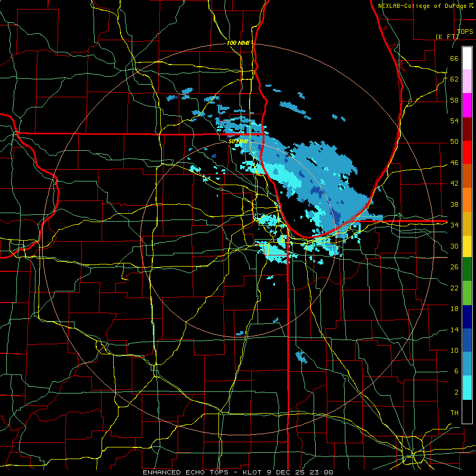Click the bright red legend swatch

(467, 152)
